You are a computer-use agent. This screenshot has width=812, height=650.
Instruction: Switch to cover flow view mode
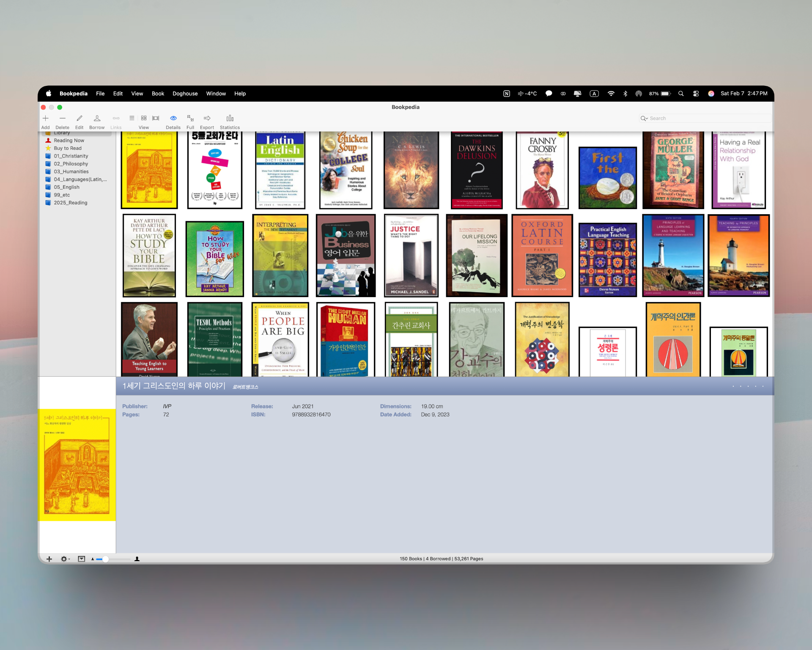(156, 118)
